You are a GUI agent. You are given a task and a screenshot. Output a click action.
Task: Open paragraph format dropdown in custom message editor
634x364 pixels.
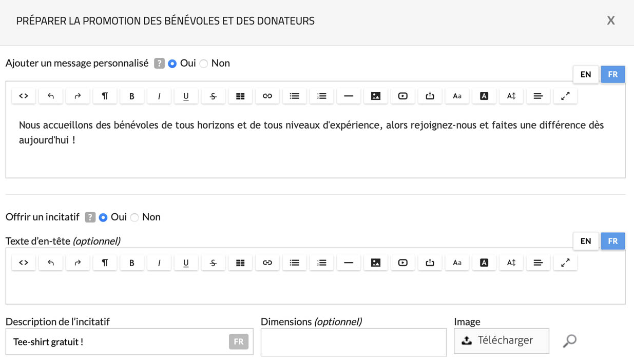(x=105, y=96)
